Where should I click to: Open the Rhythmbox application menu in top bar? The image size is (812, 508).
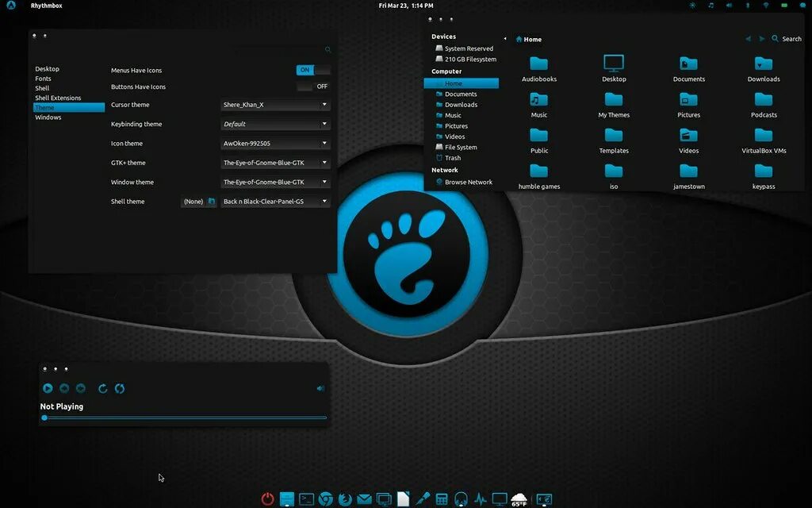(47, 6)
